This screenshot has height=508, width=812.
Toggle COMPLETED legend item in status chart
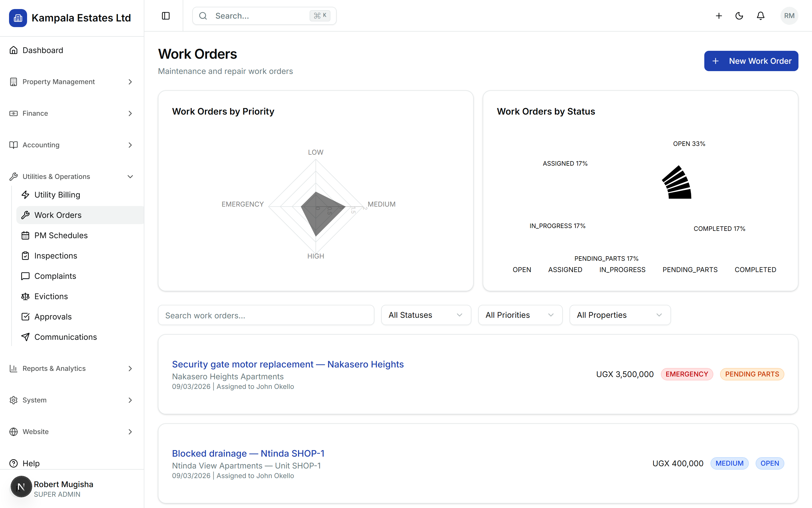755,270
